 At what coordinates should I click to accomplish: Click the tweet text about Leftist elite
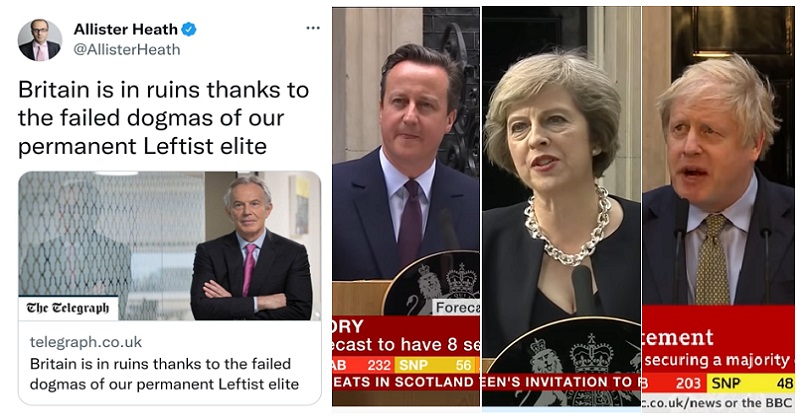[163, 118]
